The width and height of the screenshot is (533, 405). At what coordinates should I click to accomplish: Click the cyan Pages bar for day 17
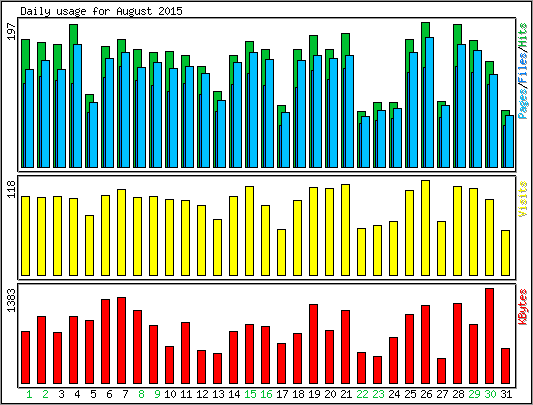point(286,140)
